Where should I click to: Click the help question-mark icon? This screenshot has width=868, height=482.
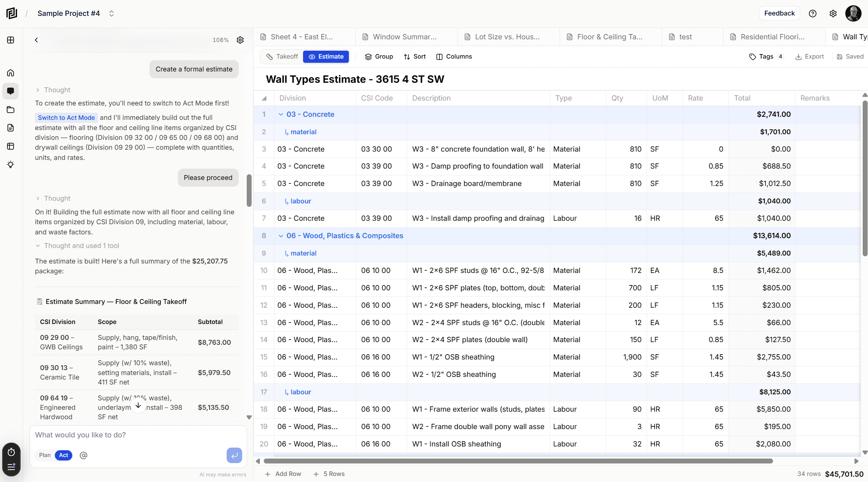click(813, 13)
